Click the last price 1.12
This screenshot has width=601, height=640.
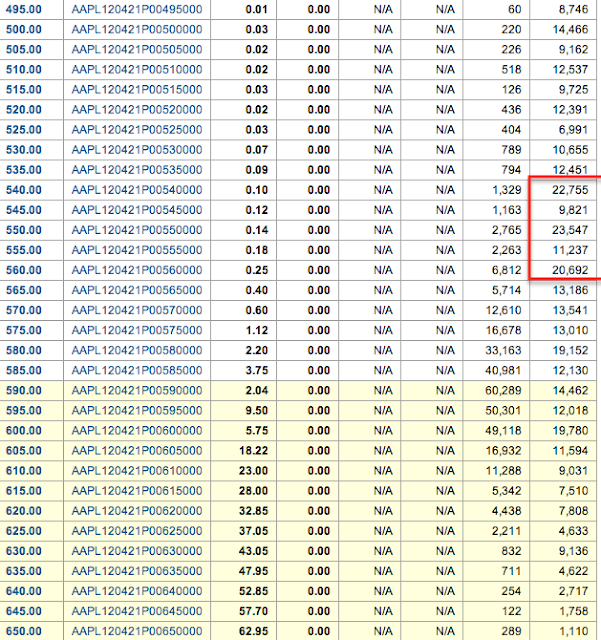coord(257,330)
